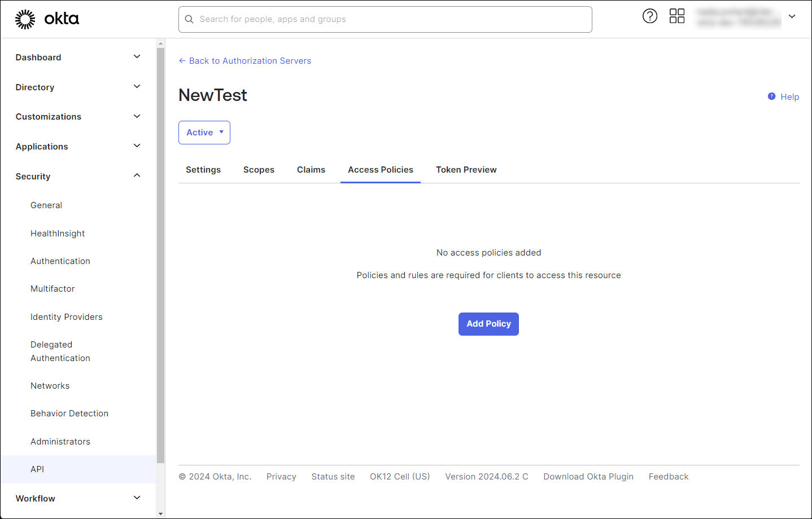Open the Help link
The width and height of the screenshot is (812, 519).
(x=789, y=97)
